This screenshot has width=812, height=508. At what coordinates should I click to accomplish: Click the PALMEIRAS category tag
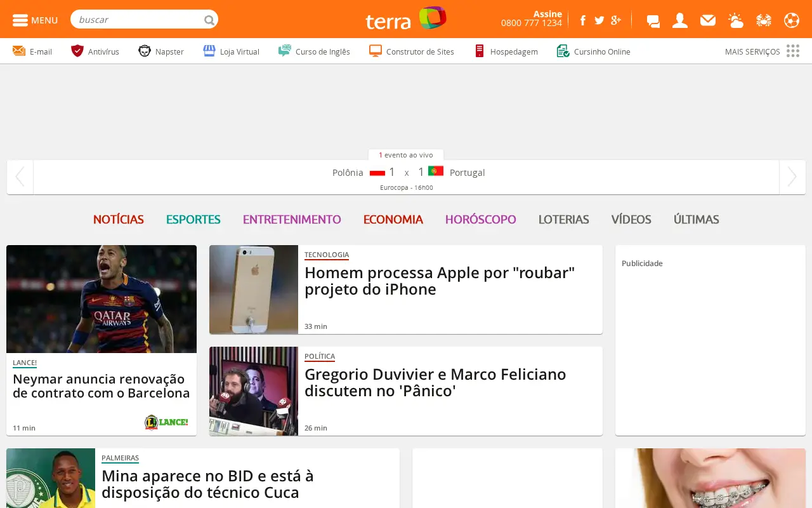pos(120,458)
